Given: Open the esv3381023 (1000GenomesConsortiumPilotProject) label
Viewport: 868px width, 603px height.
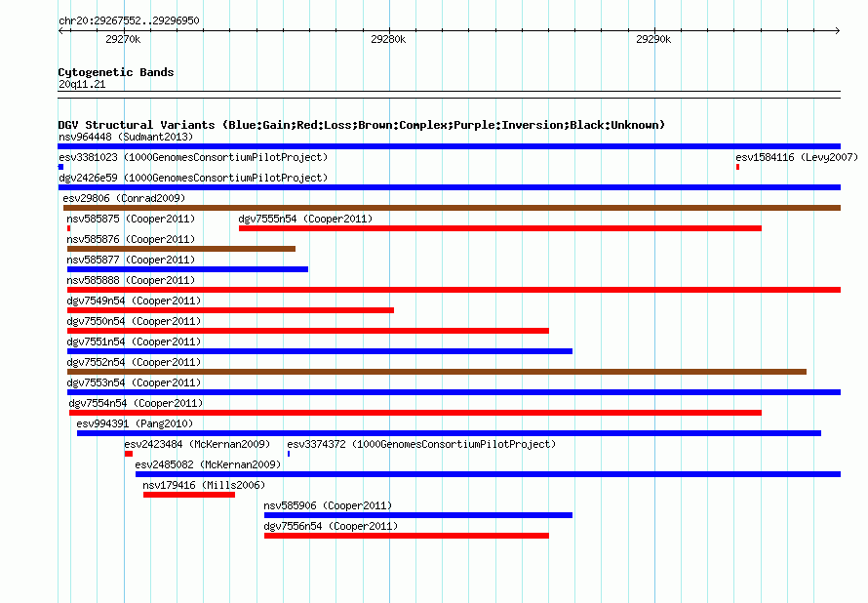Looking at the screenshot, I should 193,157.
